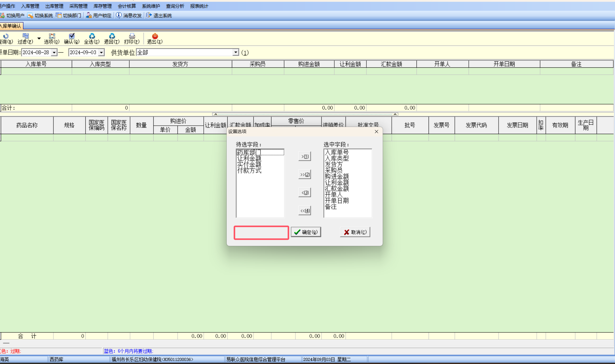
Task: Expand the supplier (供货单位) combo box
Action: coord(235,52)
